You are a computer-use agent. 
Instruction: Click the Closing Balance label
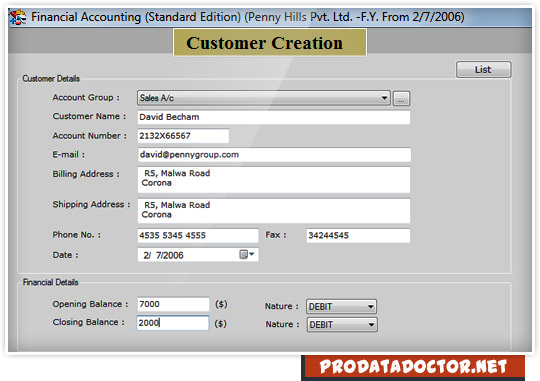89,322
